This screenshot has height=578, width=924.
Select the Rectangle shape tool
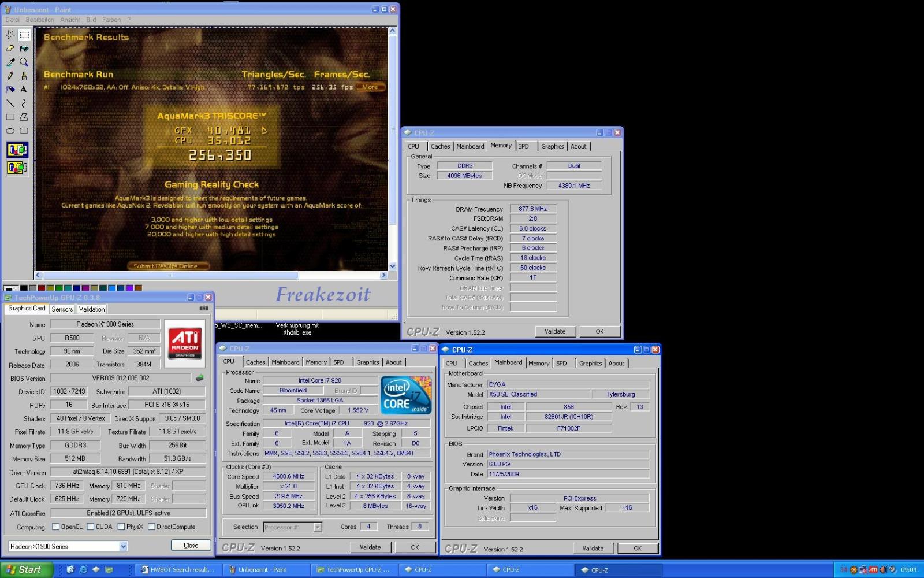tap(10, 117)
